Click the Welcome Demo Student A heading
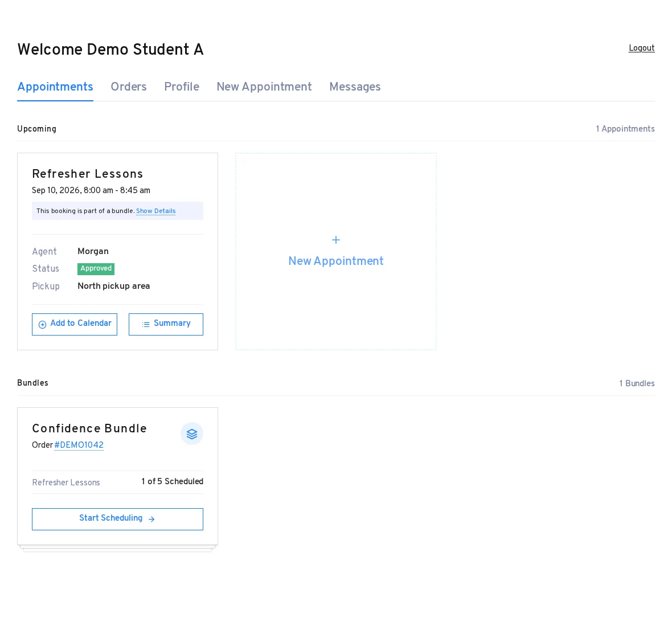The height and width of the screenshot is (638, 672). pyautogui.click(x=110, y=50)
